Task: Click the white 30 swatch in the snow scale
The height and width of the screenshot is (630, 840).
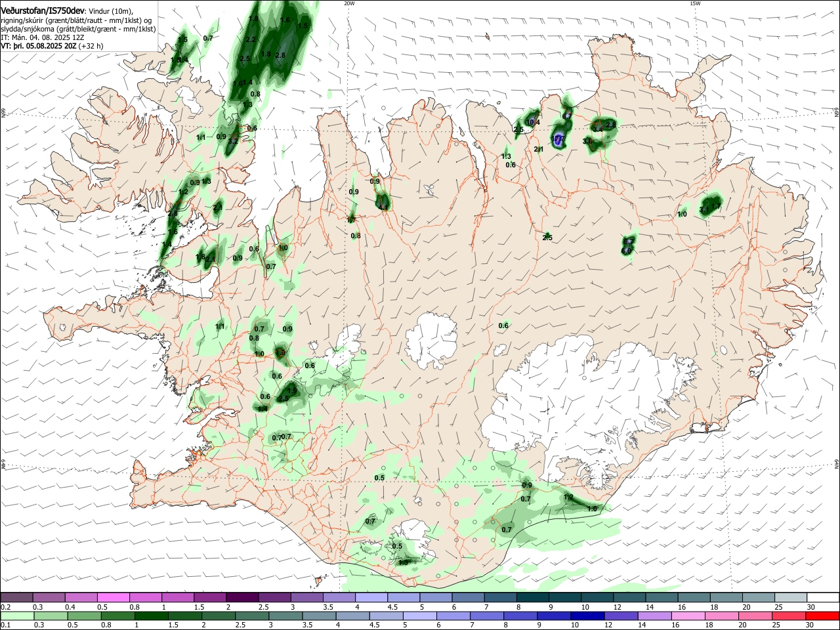Action: (x=823, y=597)
